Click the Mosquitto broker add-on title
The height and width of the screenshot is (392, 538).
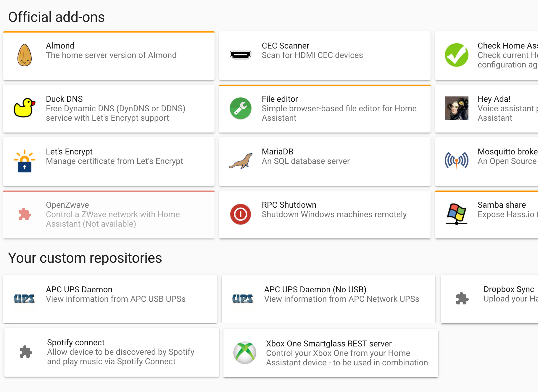(508, 151)
